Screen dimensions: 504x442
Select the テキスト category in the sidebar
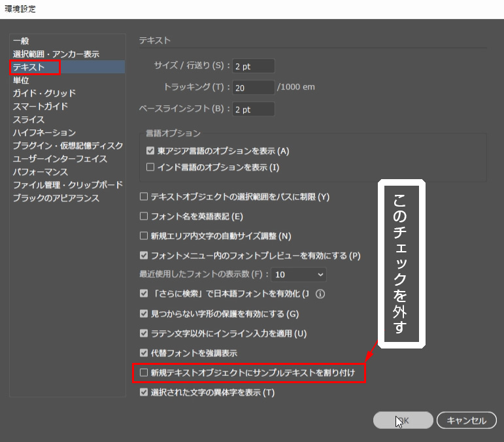[67, 67]
